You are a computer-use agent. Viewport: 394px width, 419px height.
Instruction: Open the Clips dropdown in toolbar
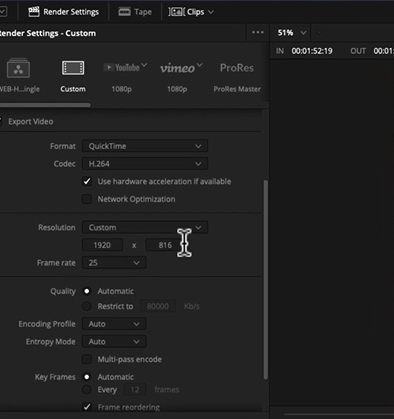[191, 12]
